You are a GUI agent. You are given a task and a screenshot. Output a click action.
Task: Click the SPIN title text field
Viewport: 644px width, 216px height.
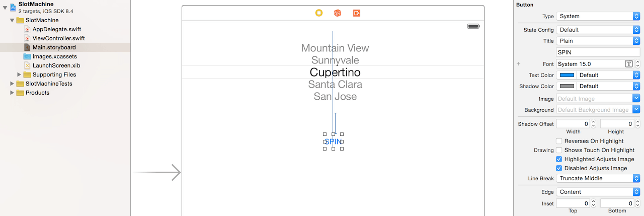click(598, 52)
